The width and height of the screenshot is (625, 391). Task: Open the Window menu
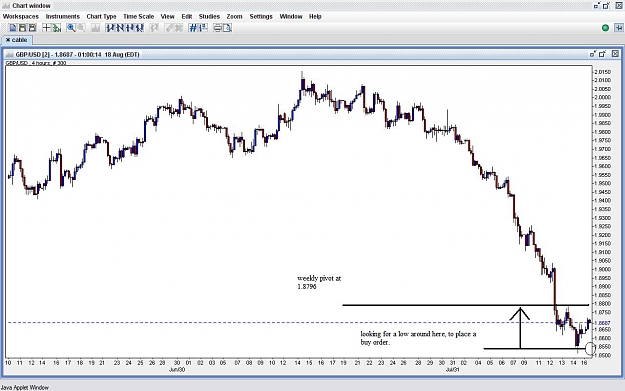click(x=291, y=16)
